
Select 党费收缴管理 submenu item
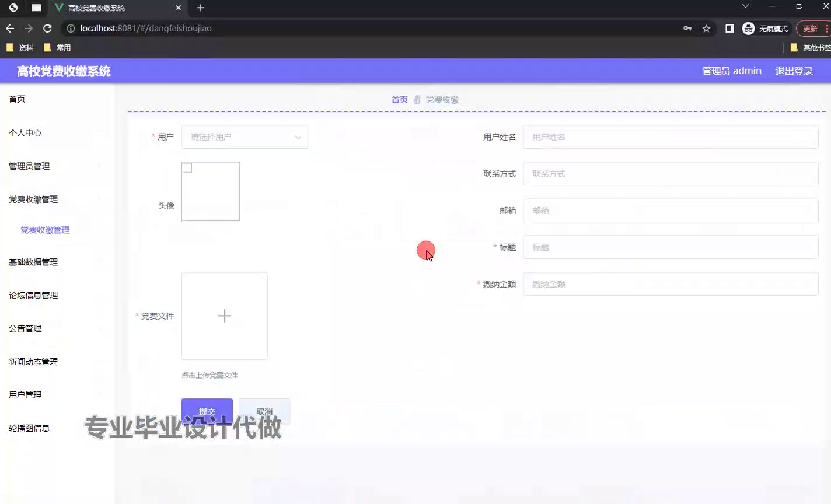[45, 230]
